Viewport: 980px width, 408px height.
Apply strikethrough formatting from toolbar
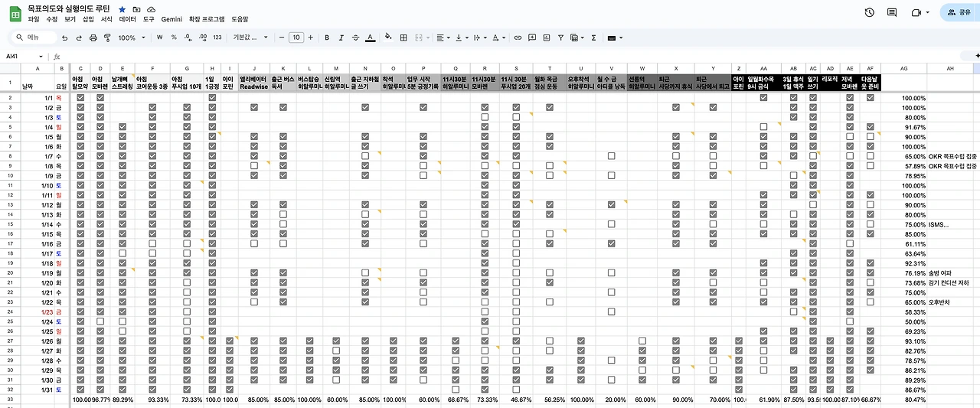point(356,38)
